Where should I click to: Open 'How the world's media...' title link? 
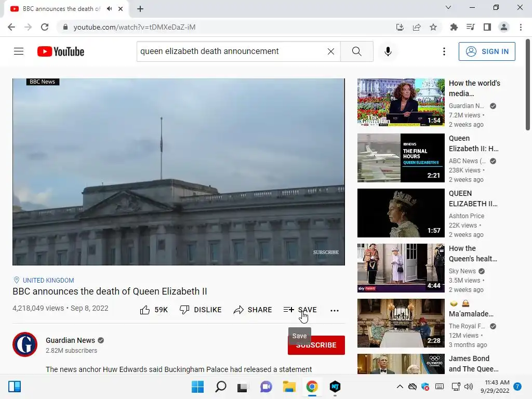click(474, 88)
